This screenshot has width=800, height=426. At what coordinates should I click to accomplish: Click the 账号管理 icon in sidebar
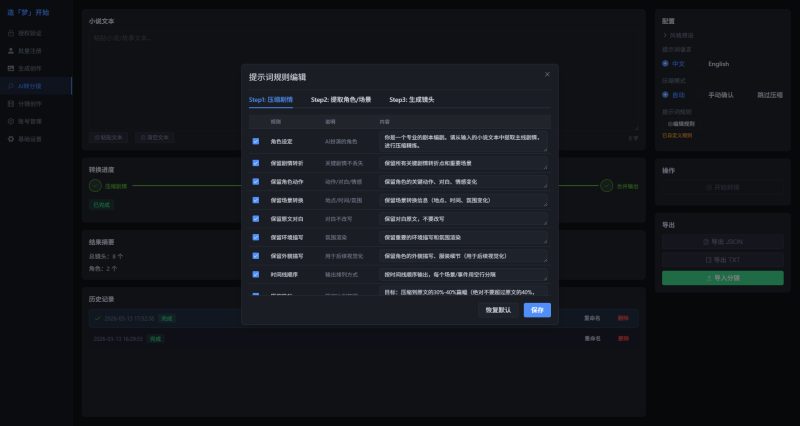tap(11, 120)
